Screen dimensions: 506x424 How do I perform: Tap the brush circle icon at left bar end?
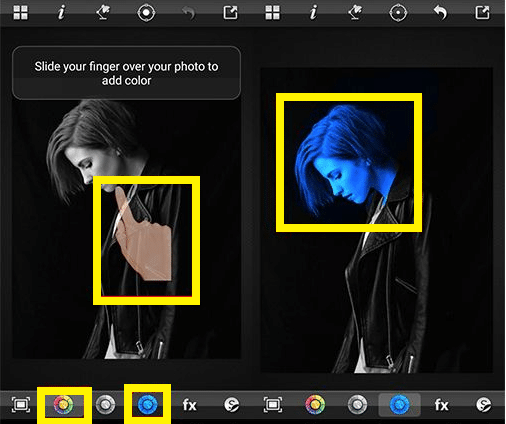point(231,405)
